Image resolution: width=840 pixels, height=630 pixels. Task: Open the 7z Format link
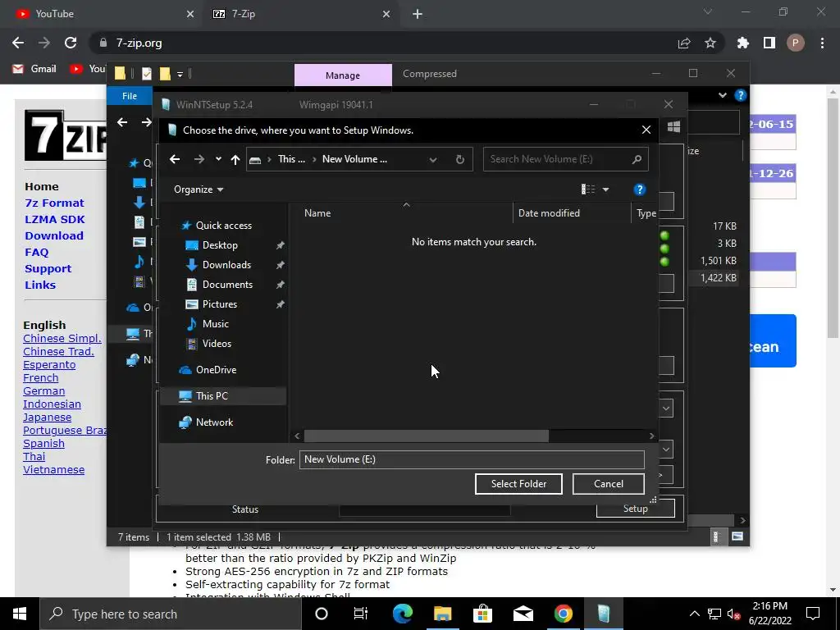(54, 203)
